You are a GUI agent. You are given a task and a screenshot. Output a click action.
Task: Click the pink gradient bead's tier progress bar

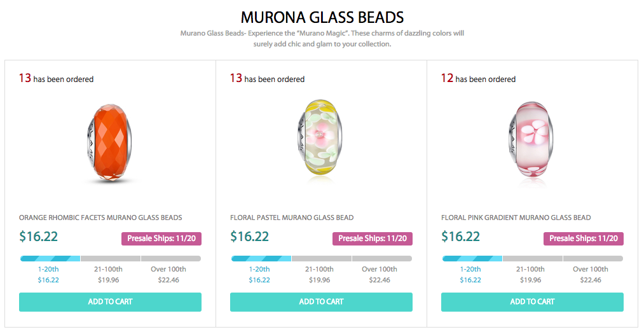(532, 259)
